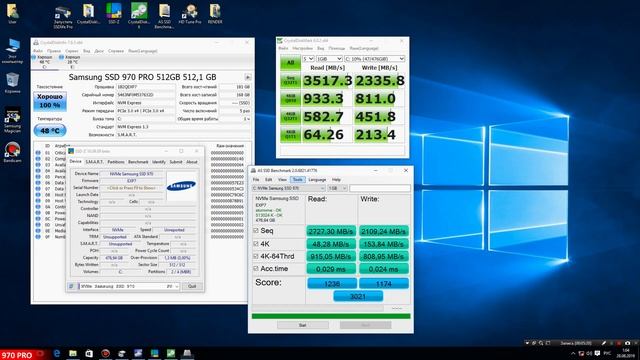
Task: Switch to CrystalDiskMark green taskbar icon
Action: [x=171, y=353]
